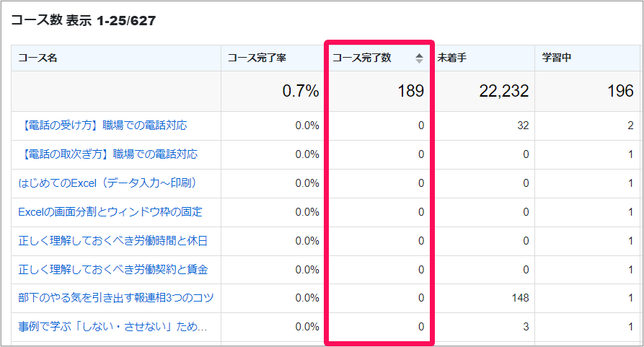Select the total completion rate 0.7%

click(x=301, y=91)
